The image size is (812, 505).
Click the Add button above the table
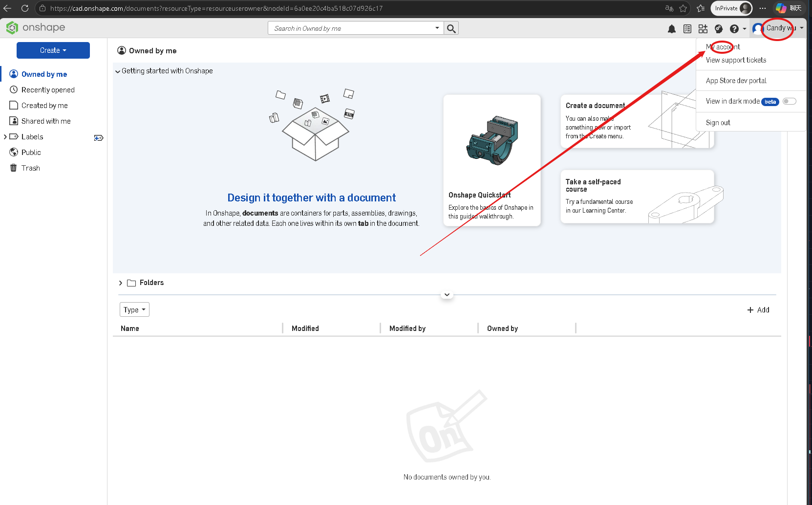point(758,310)
